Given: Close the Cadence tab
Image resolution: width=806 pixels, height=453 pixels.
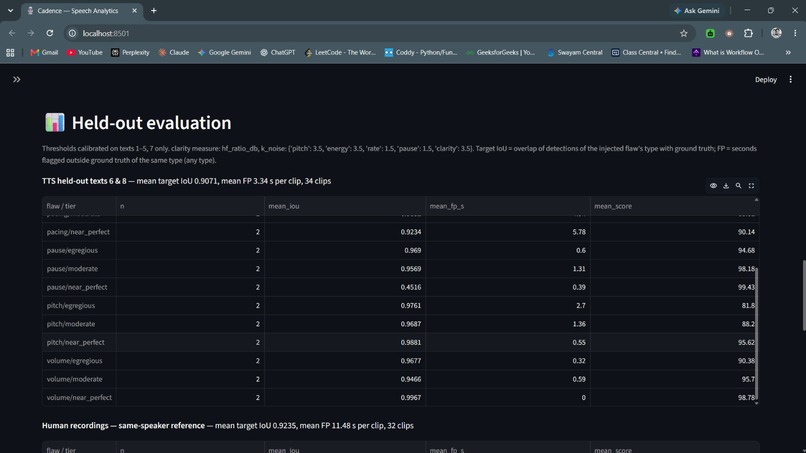Looking at the screenshot, I should coord(135,11).
